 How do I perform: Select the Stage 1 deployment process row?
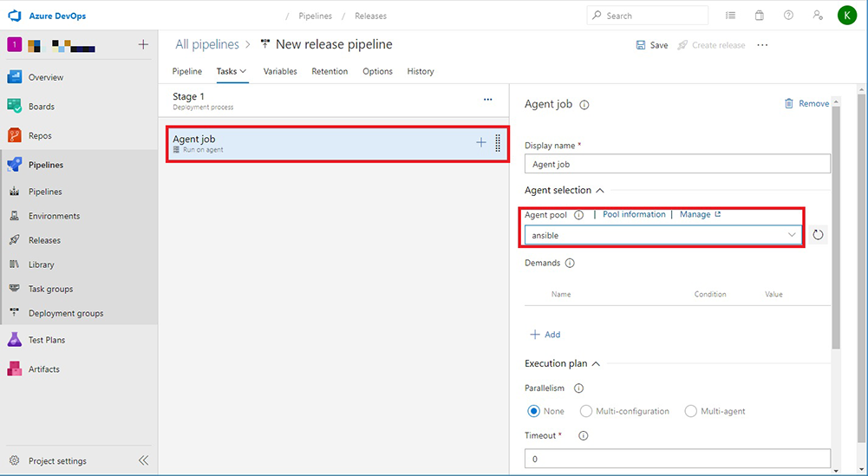click(x=333, y=101)
